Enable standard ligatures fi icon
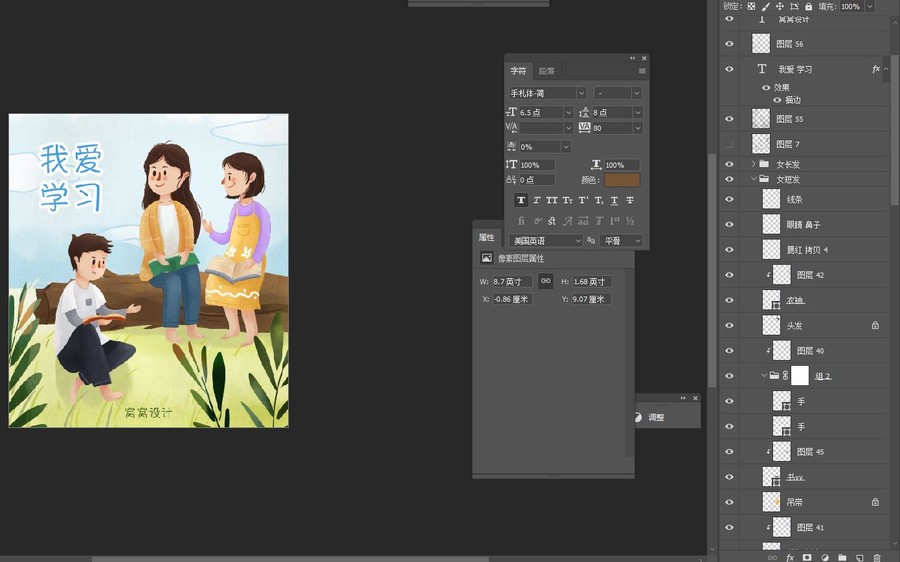 521,220
